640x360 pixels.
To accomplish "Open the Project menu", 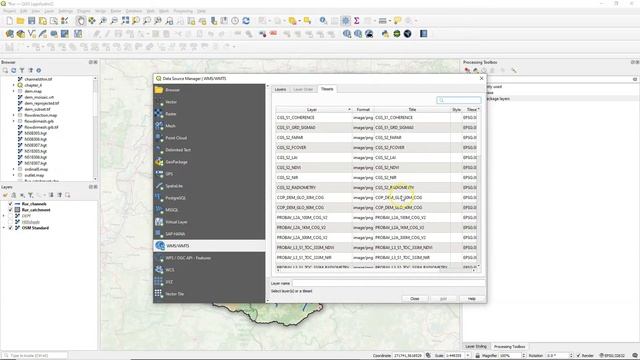I will pyautogui.click(x=9, y=11).
